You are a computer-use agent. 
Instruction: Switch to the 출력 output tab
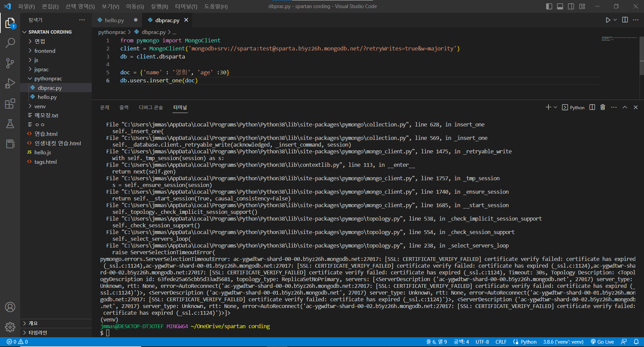coord(124,107)
